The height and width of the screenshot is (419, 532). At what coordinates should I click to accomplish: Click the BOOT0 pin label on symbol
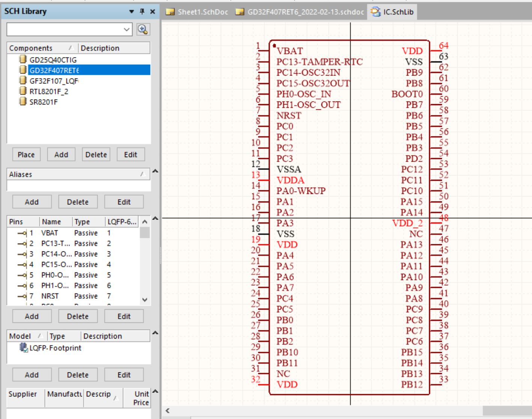click(x=407, y=94)
